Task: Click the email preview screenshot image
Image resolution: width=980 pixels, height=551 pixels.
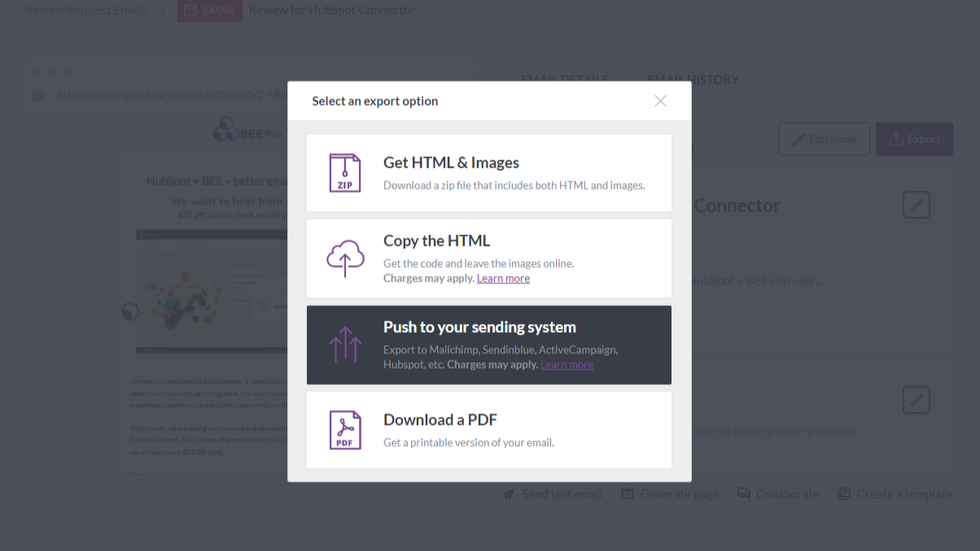Action: click(210, 291)
